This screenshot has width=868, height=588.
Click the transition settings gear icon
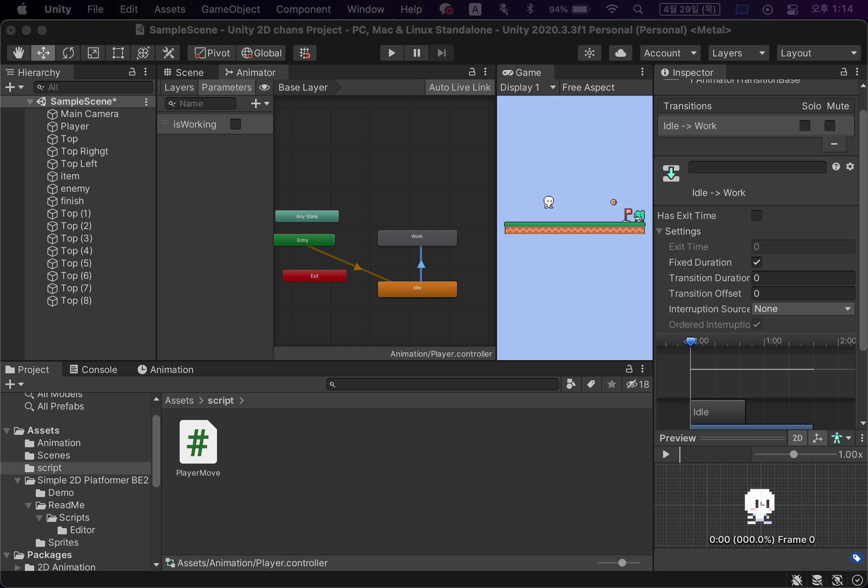[850, 166]
